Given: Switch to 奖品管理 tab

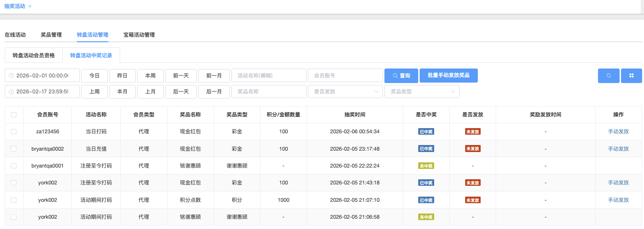Looking at the screenshot, I should [51, 35].
